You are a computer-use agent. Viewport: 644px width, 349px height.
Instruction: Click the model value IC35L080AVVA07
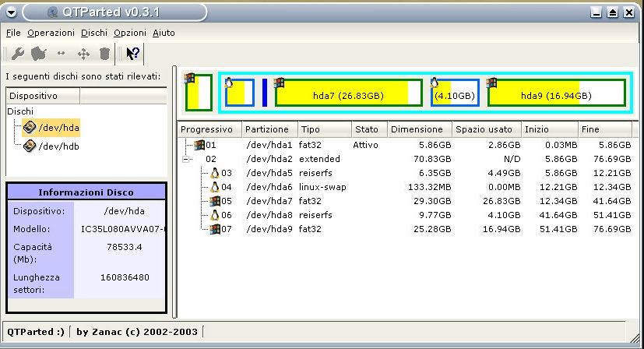123,229
